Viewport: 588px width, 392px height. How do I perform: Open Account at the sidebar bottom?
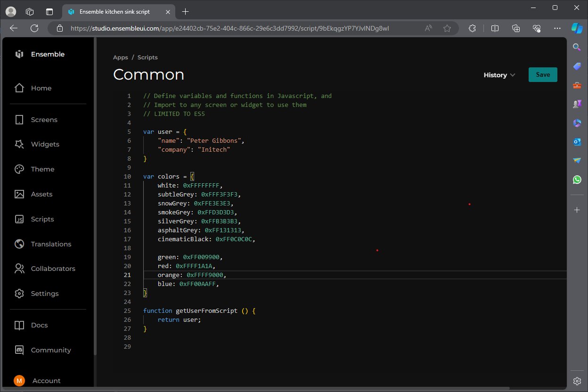tap(46, 381)
